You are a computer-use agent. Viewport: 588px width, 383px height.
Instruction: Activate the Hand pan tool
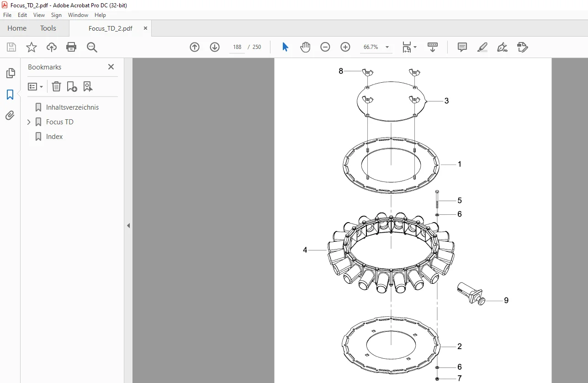point(305,47)
